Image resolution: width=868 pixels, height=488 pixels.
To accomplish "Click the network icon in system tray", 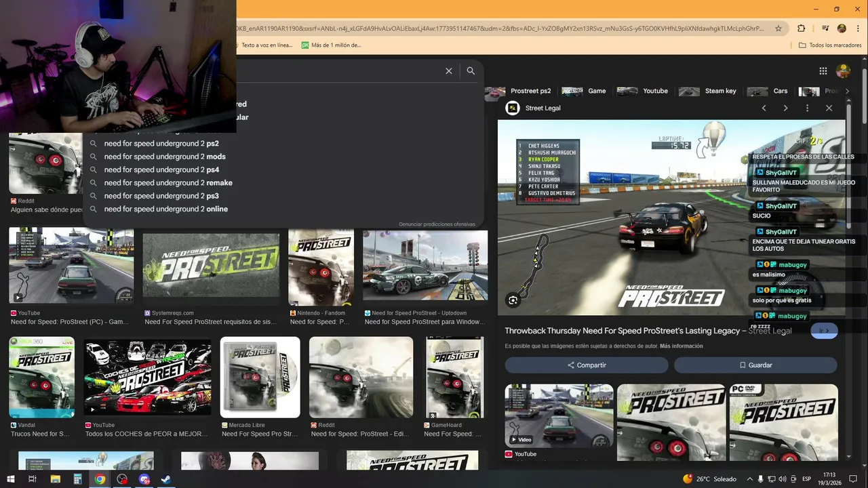I will 772,479.
